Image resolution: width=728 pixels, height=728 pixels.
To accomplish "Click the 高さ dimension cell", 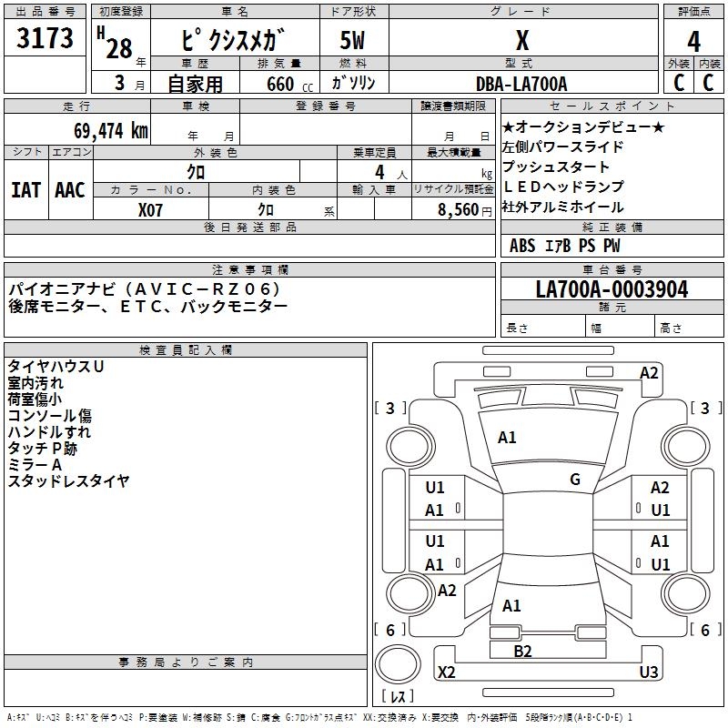I will click(689, 328).
